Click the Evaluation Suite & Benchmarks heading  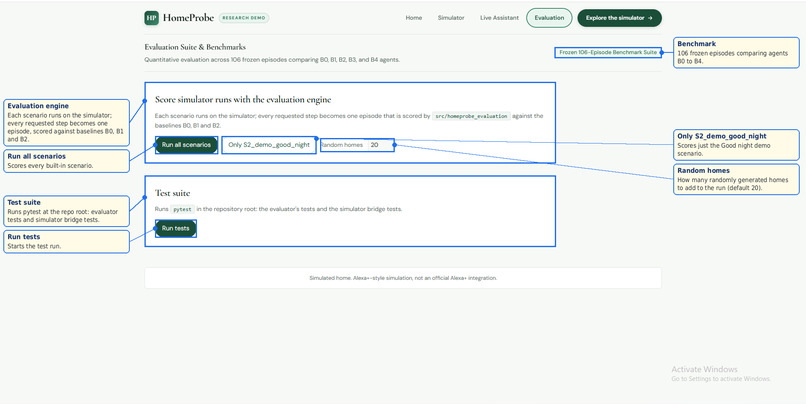coord(195,47)
